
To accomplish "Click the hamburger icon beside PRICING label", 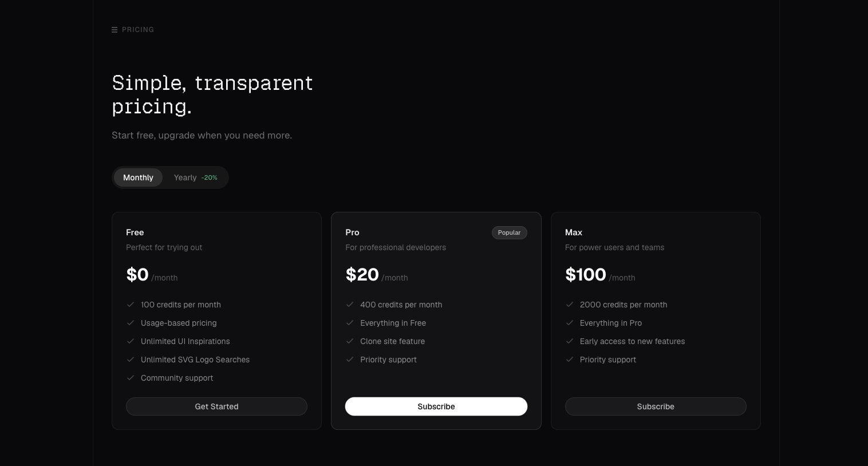I will 115,30.
